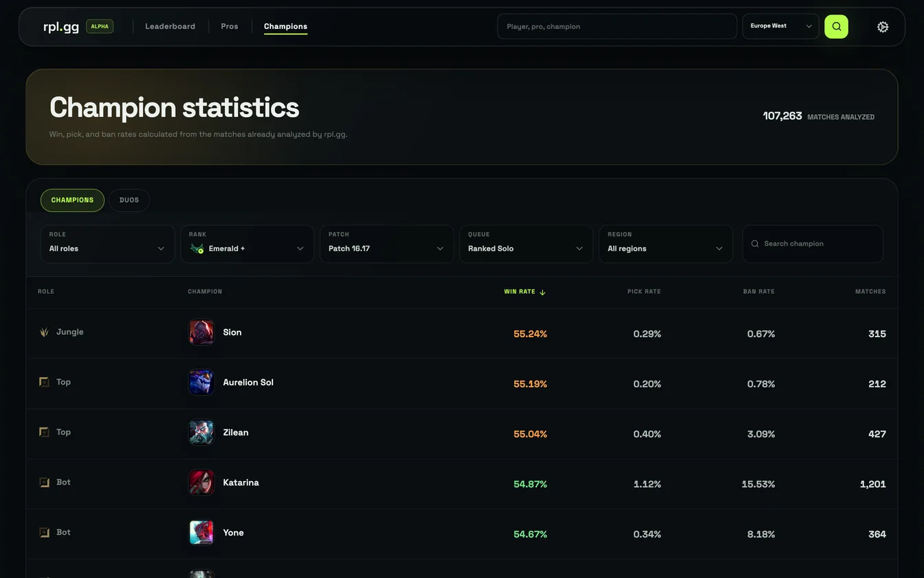
Task: Sort by the BAN RATE column header
Action: pos(759,292)
